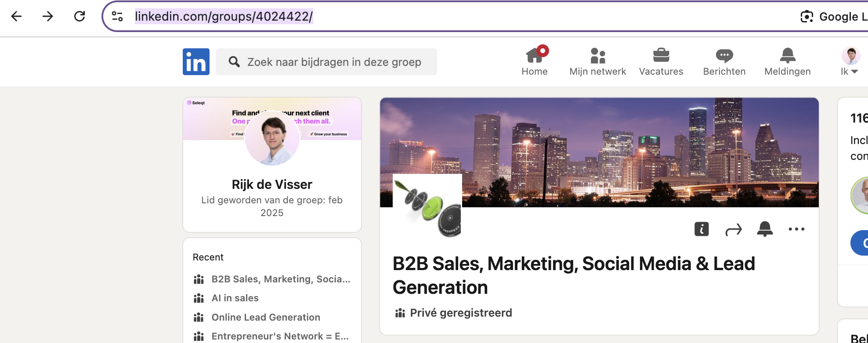This screenshot has height=343, width=868.
Task: Open recent group Entrepreneur's Network
Action: coord(280,336)
